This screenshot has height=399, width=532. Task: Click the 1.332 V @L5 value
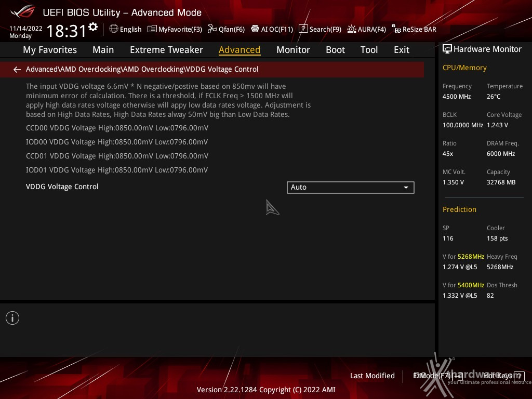coord(460,296)
